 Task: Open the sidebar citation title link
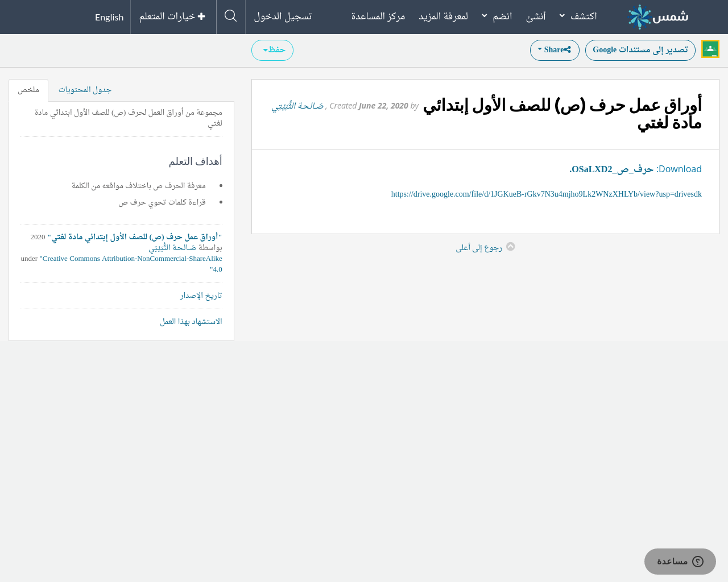point(135,236)
